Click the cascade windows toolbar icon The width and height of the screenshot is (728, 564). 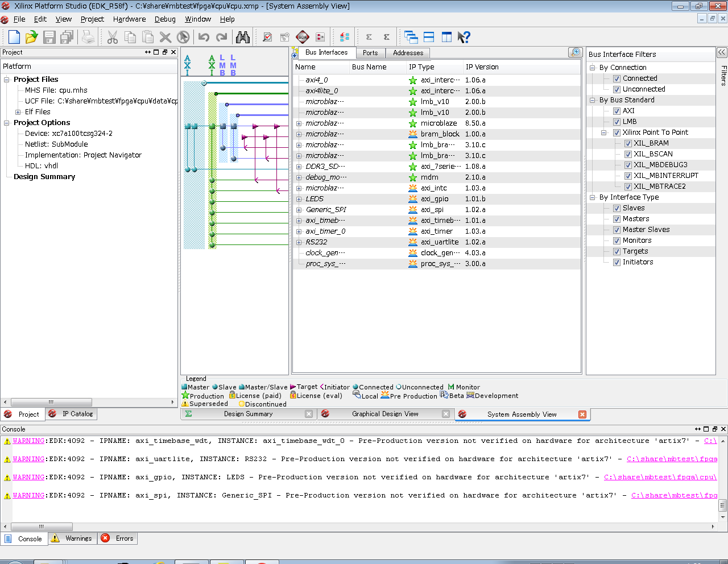click(x=411, y=38)
